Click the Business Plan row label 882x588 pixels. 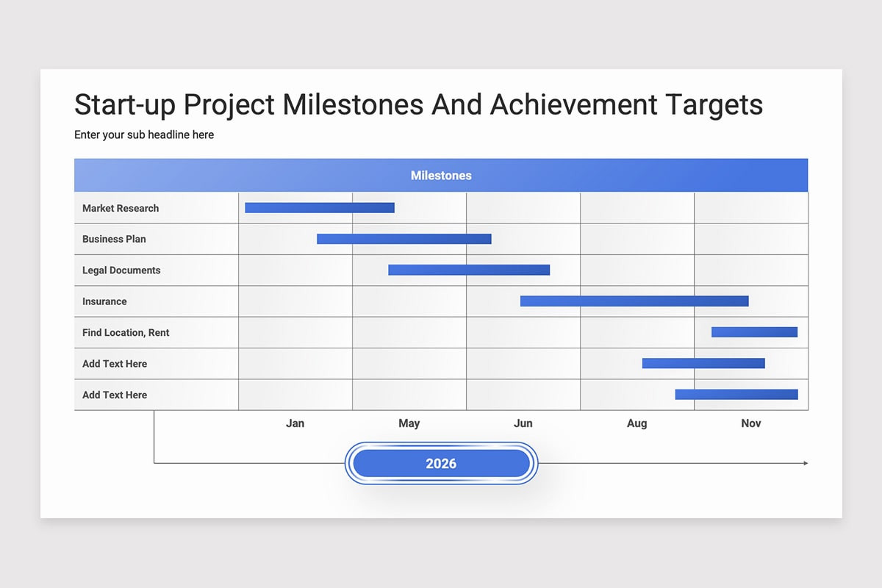(114, 239)
